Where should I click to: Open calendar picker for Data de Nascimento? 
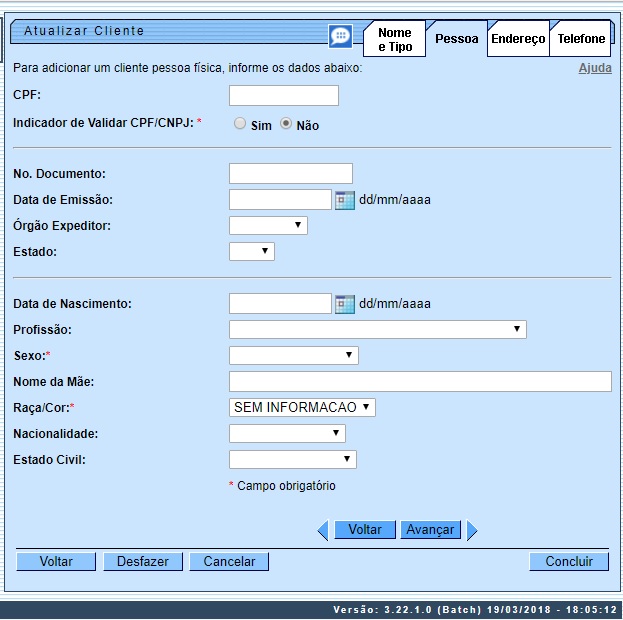tap(344, 304)
